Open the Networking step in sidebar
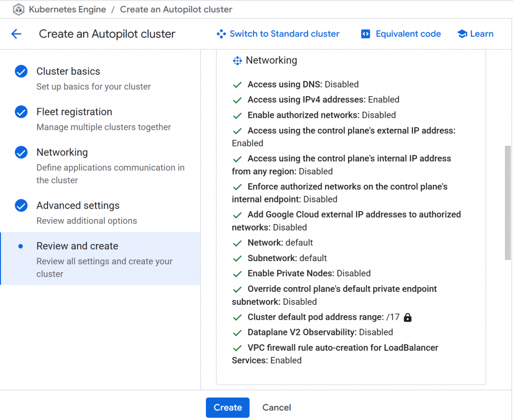Image resolution: width=513 pixels, height=420 pixels. 62,152
